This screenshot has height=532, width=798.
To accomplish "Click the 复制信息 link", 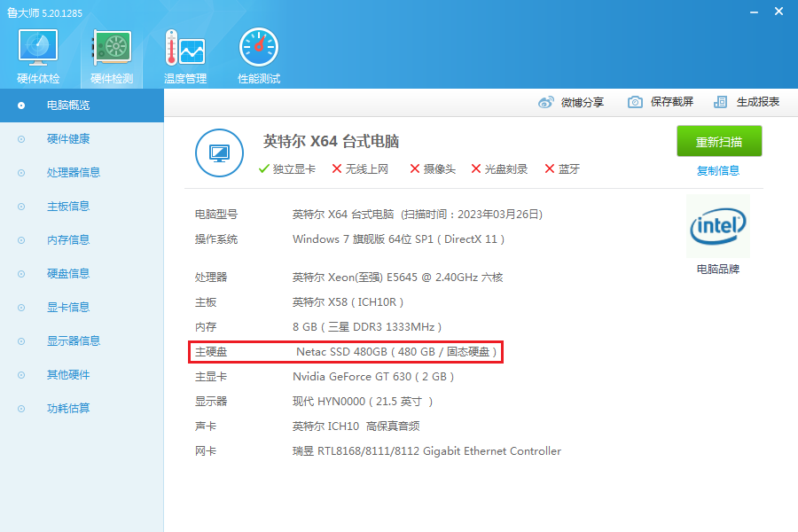I will coord(718,170).
